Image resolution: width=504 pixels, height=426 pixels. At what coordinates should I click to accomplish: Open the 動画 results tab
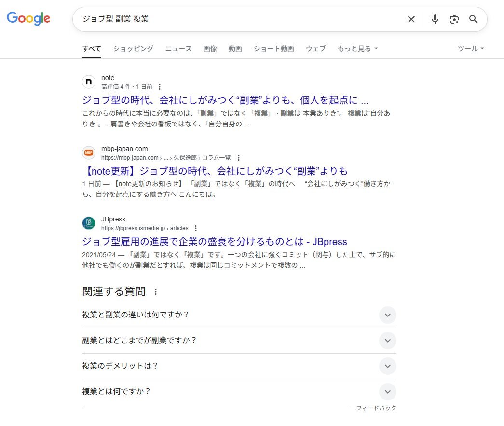coord(235,49)
